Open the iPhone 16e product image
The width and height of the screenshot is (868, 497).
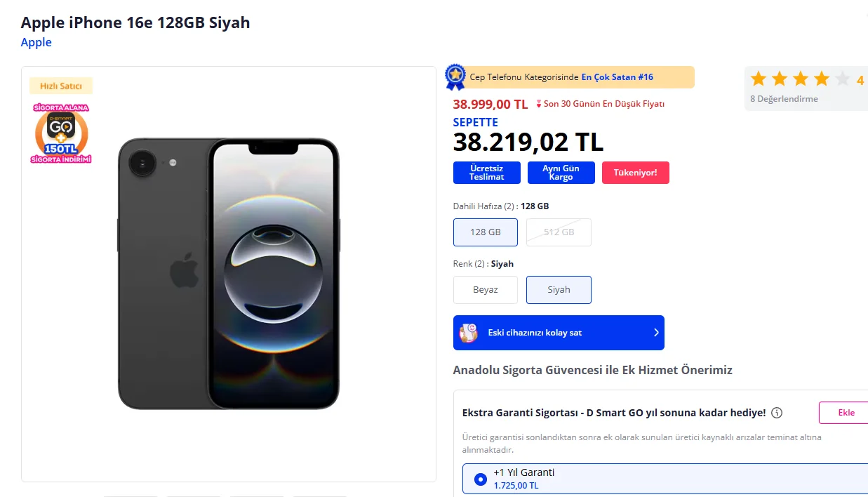[229, 274]
